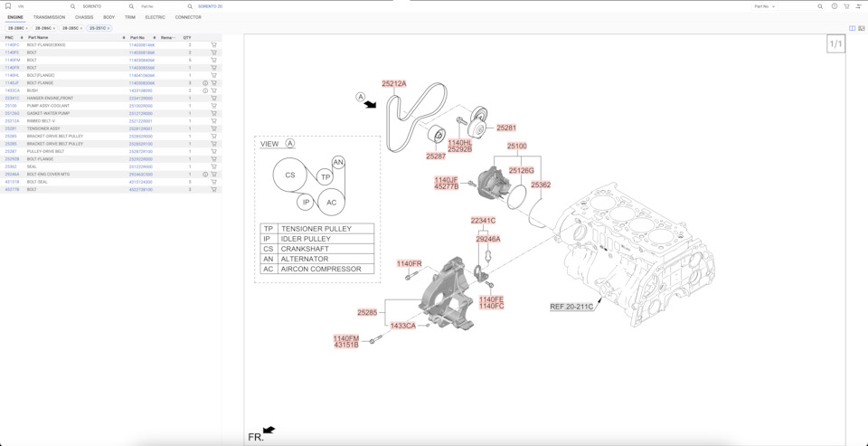Close the 28-288C group chip
This screenshot has height=446, width=868.
(x=27, y=28)
